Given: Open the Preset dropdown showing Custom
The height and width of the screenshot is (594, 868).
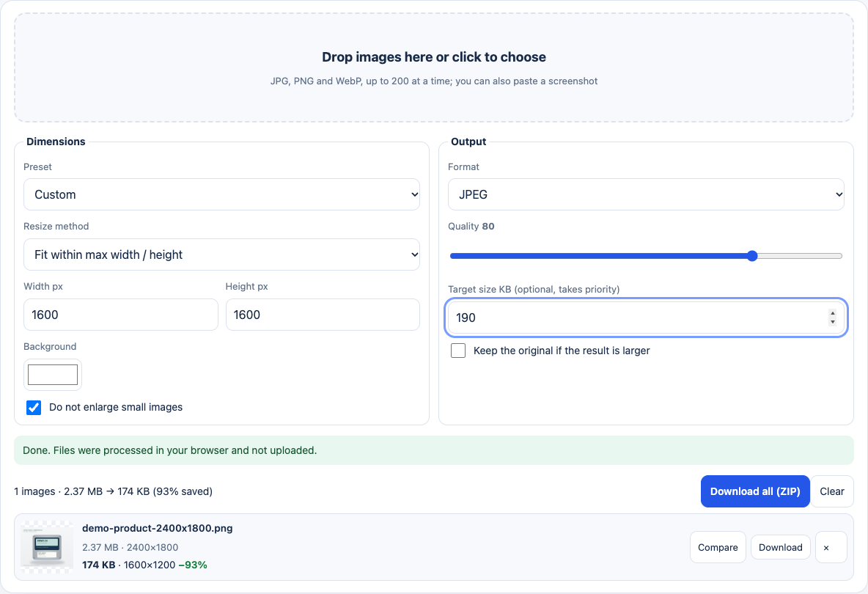Looking at the screenshot, I should 221,194.
